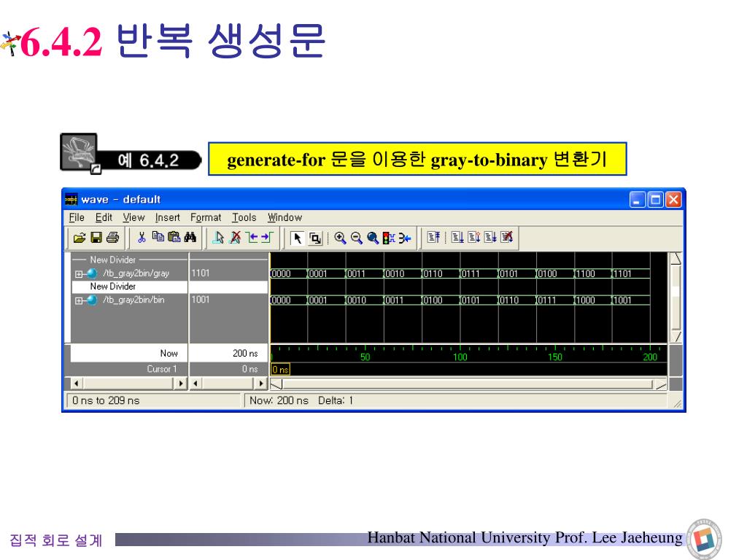Open the Edit menu
Image resolution: width=747 pixels, height=560 pixels.
[104, 217]
